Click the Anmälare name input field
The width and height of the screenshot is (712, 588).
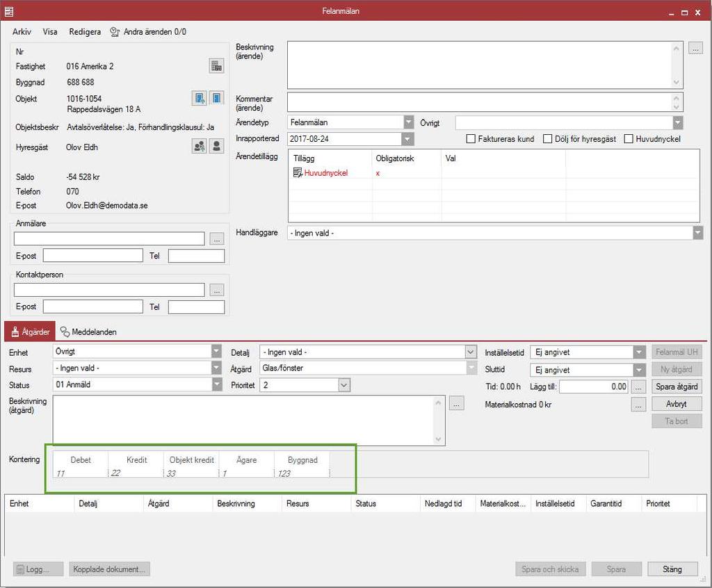pos(109,239)
